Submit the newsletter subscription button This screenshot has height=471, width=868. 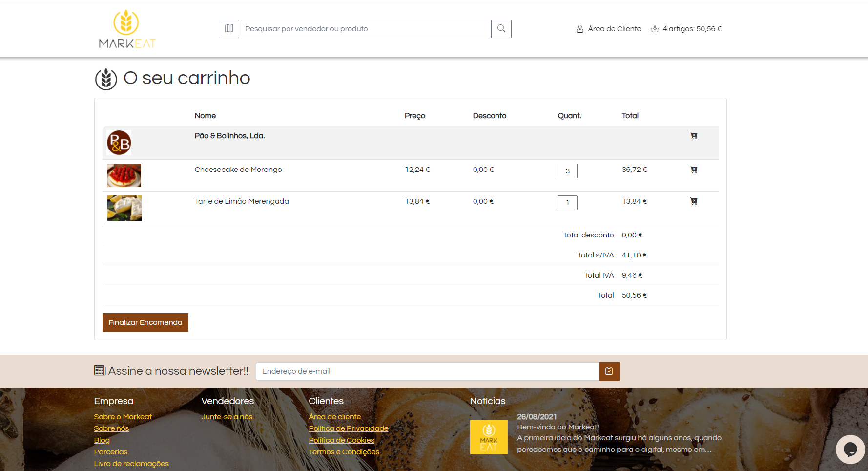[x=609, y=371]
